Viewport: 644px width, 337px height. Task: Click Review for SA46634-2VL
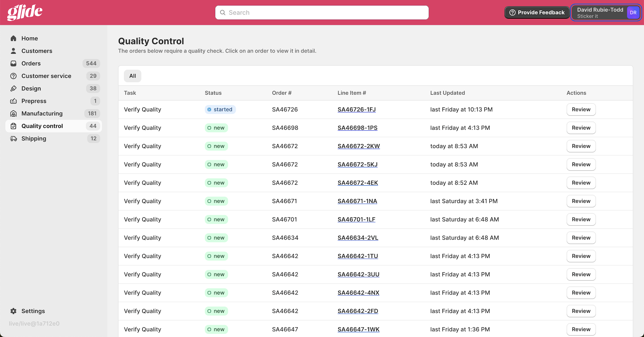click(581, 238)
